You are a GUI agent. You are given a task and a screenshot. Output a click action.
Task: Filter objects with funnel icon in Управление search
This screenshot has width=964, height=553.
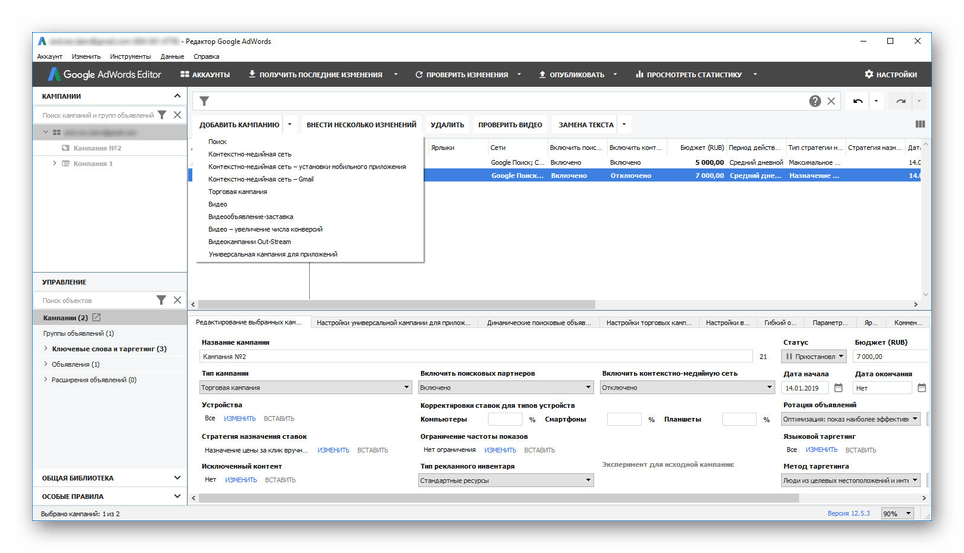click(161, 300)
